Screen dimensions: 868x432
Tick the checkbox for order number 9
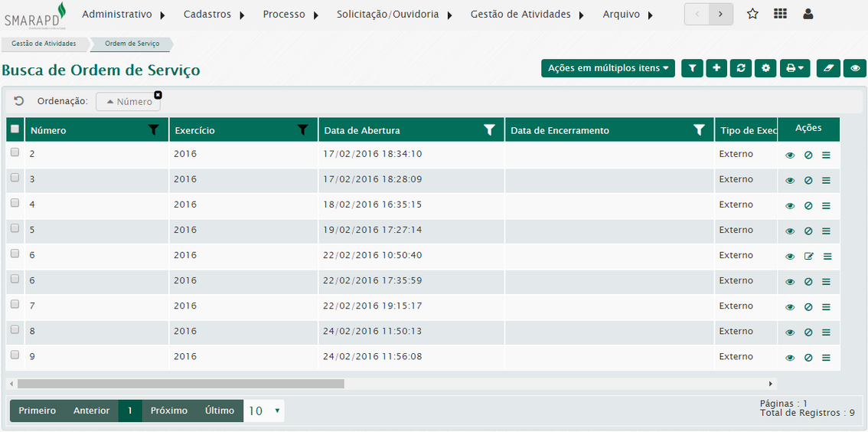[x=15, y=355]
